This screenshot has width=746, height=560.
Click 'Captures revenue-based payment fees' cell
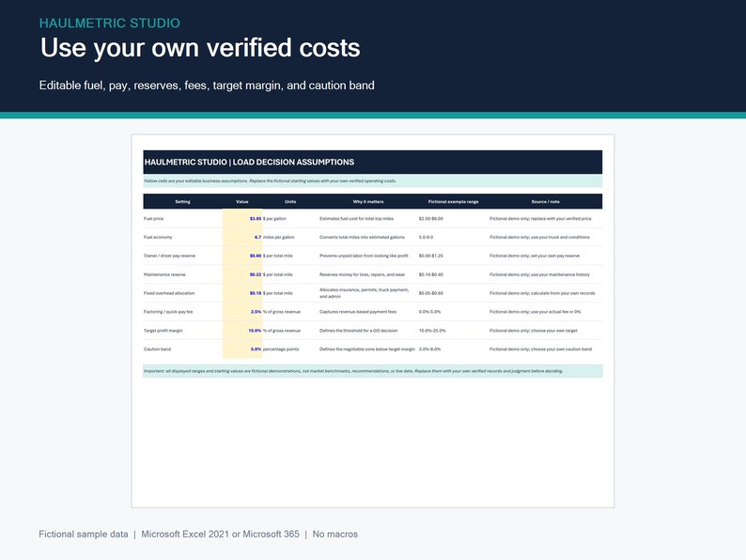pyautogui.click(x=358, y=312)
